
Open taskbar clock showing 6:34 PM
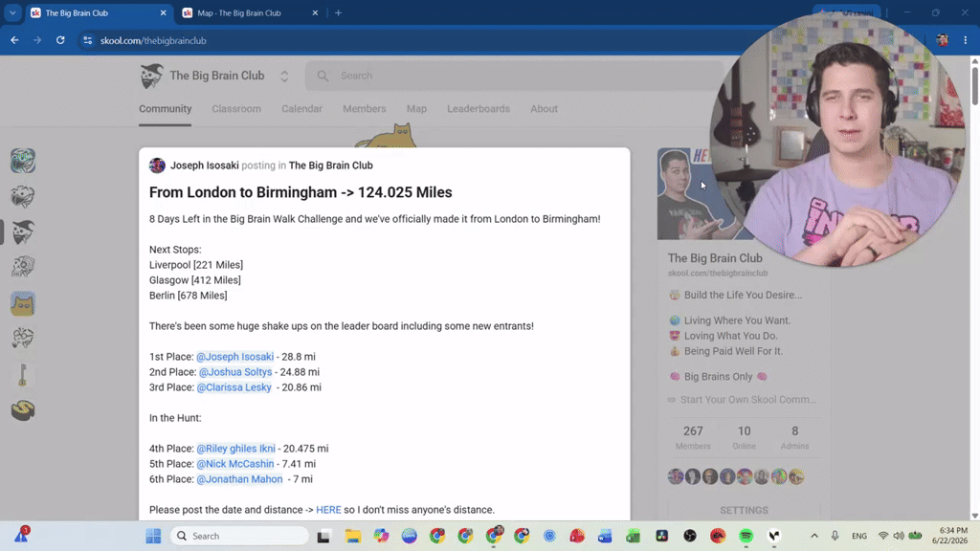click(x=950, y=536)
